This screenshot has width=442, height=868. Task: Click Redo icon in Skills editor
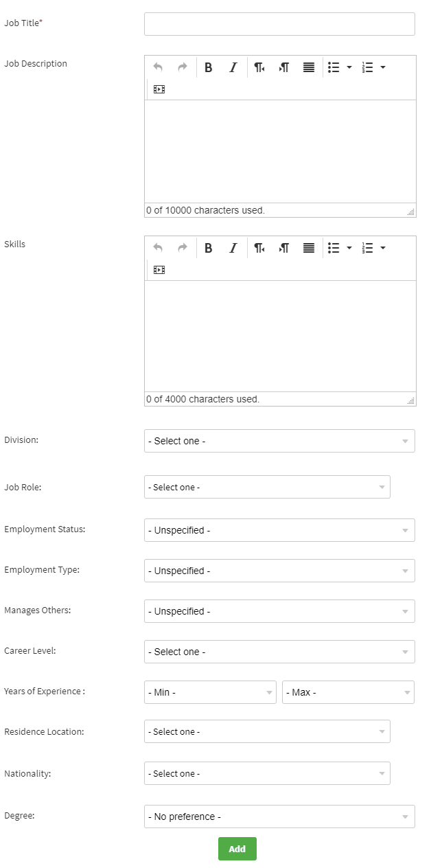tap(183, 248)
